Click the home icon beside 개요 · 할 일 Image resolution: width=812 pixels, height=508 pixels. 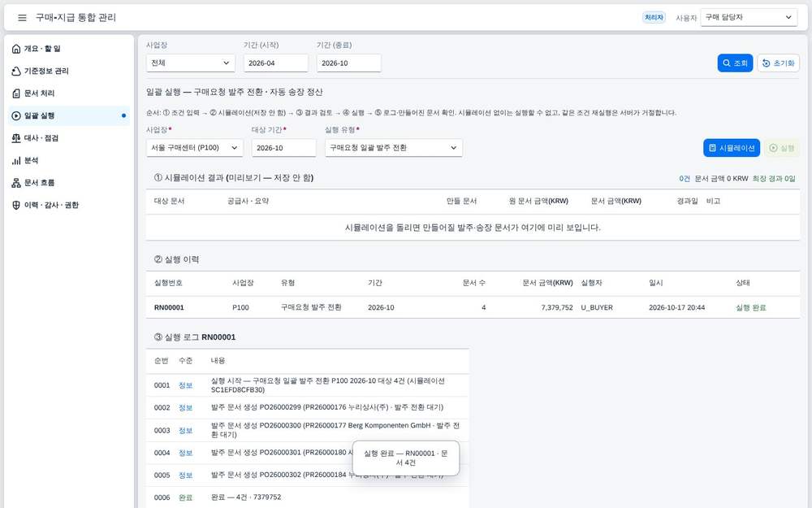(16, 49)
